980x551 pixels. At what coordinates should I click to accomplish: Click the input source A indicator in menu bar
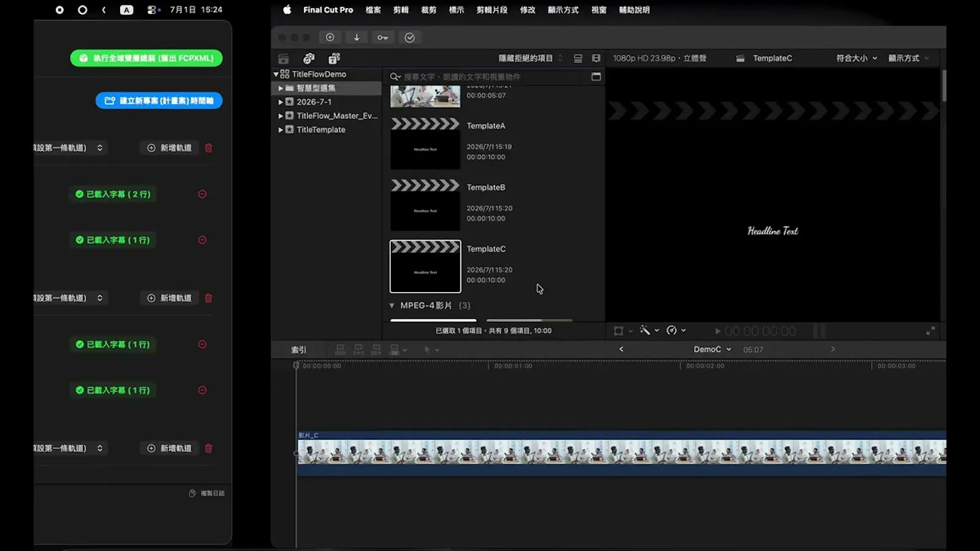(x=126, y=10)
